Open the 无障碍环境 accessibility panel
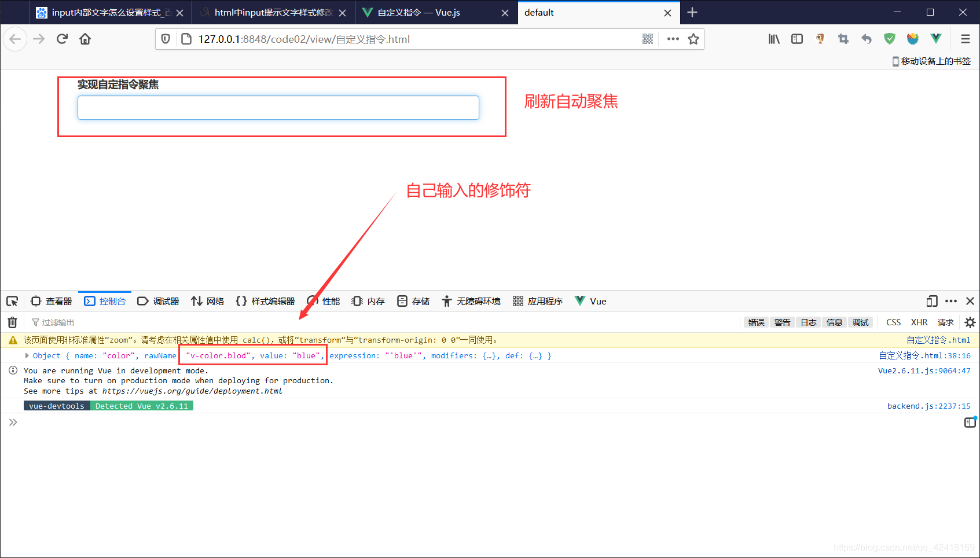 click(x=471, y=302)
